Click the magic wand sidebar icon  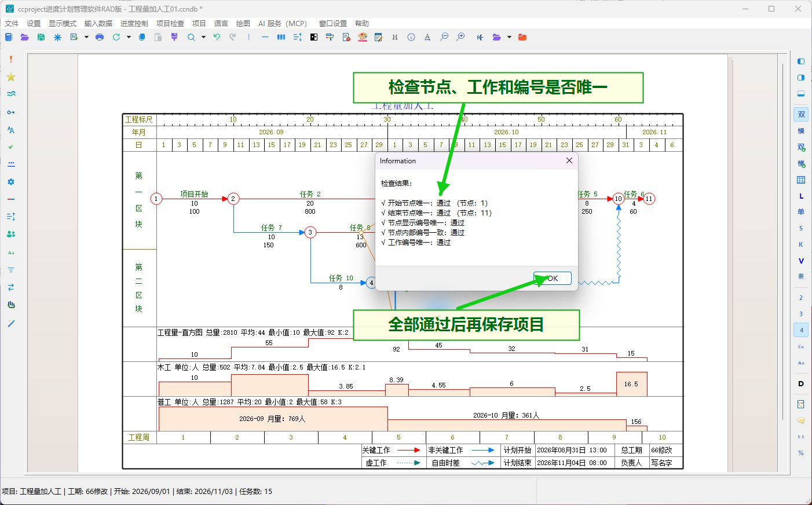pos(11,323)
